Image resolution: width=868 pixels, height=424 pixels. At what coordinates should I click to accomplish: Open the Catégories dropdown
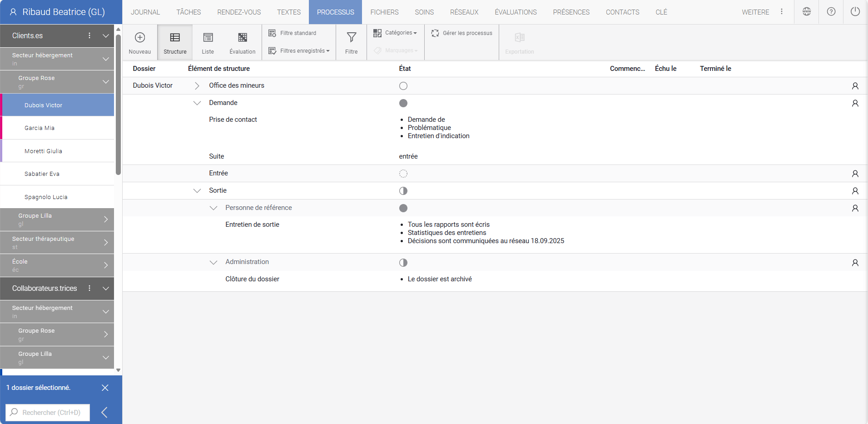point(395,33)
